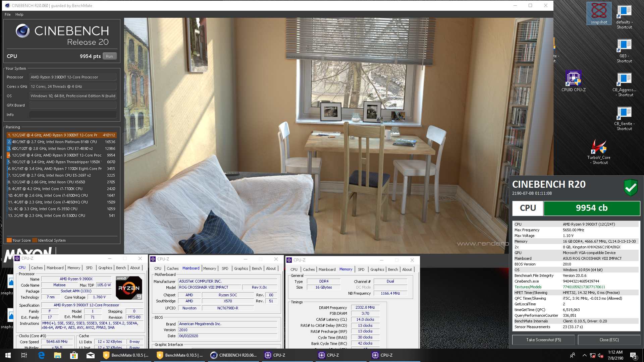Viewport: 644px width, 362px height.
Task: Open Mainboard tab in the right CPU-Z window
Action: pyautogui.click(x=327, y=269)
